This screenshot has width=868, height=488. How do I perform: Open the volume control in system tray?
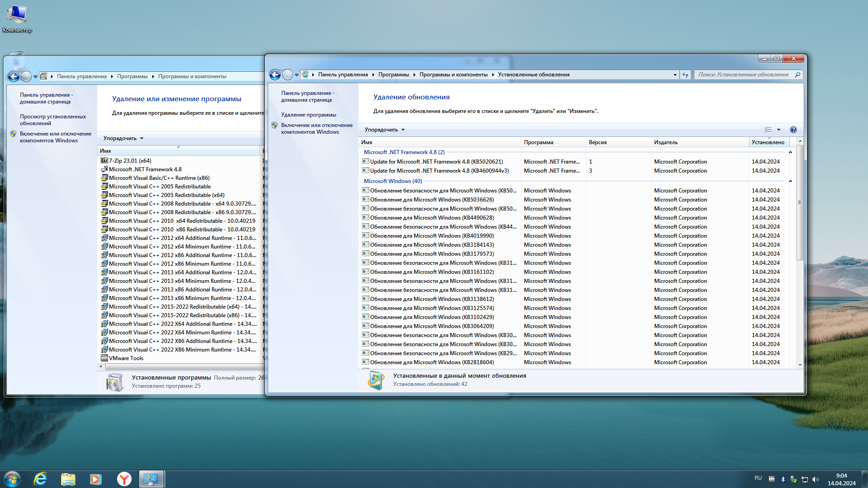[x=816, y=479]
